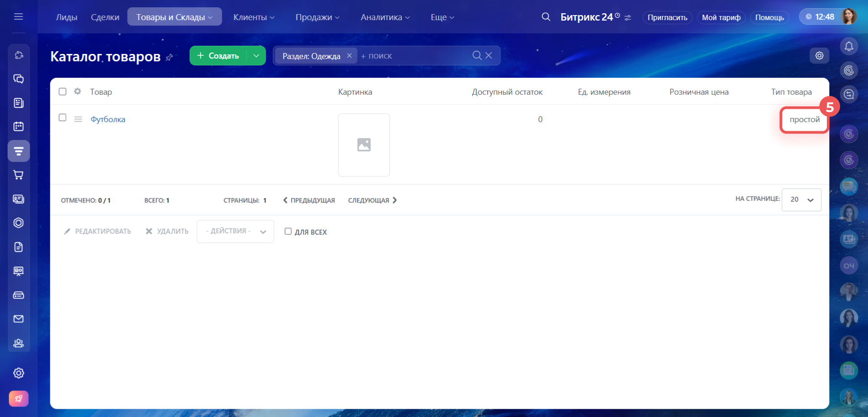Image resolution: width=868 pixels, height=417 pixels.
Task: Open the hamburger menu icon
Action: [18, 17]
